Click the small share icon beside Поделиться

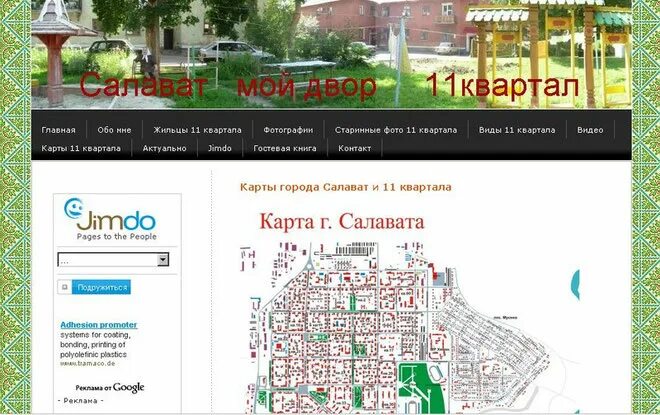click(x=64, y=287)
